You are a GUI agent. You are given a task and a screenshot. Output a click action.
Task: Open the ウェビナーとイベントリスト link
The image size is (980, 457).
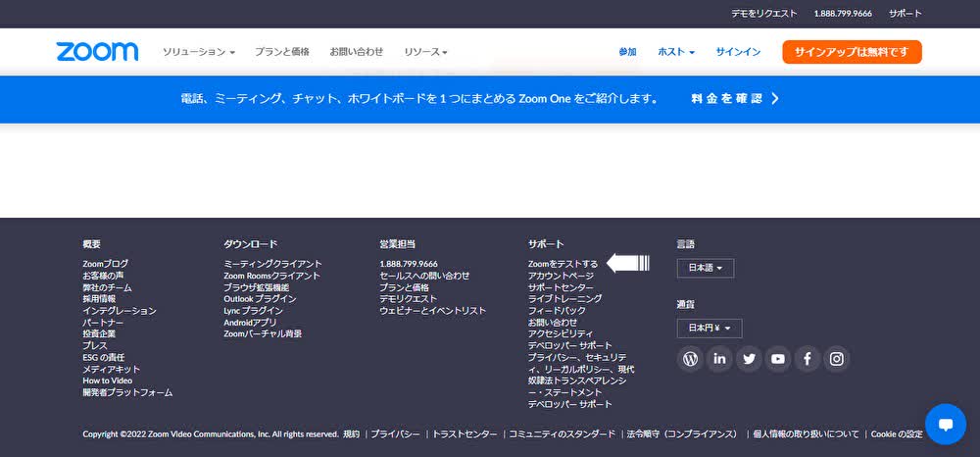432,311
